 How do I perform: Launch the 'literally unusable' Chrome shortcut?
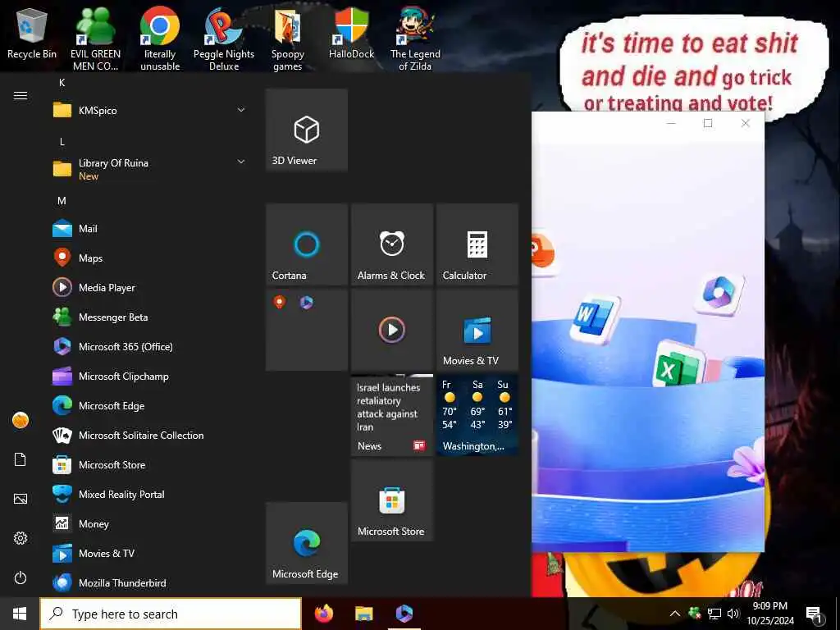160,39
